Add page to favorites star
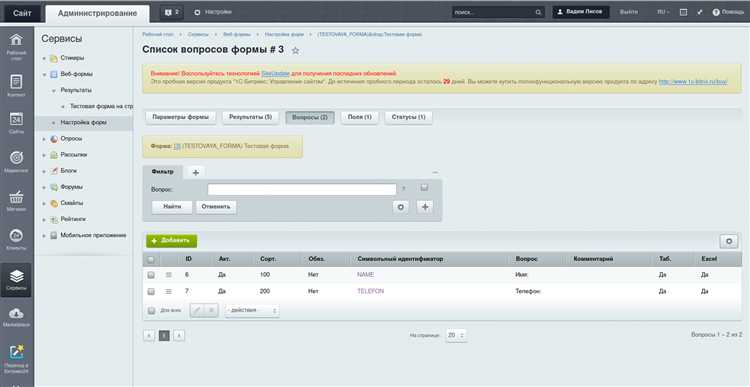This screenshot has height=387, width=750. [x=295, y=50]
